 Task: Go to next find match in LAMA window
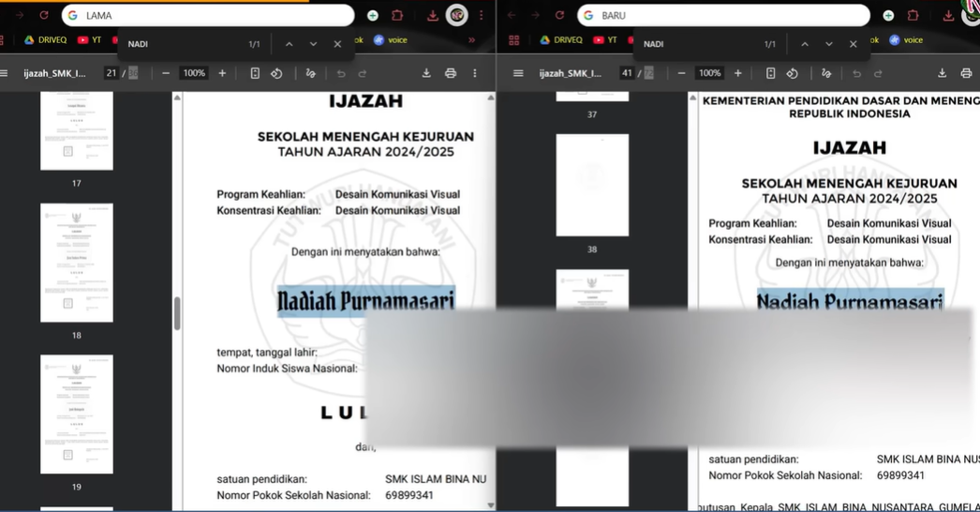pyautogui.click(x=313, y=44)
